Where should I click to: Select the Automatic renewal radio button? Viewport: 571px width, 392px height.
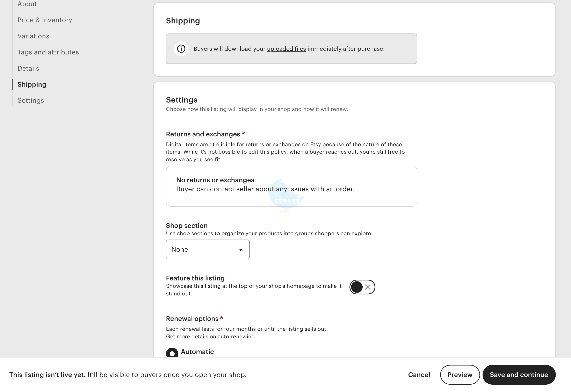click(172, 353)
